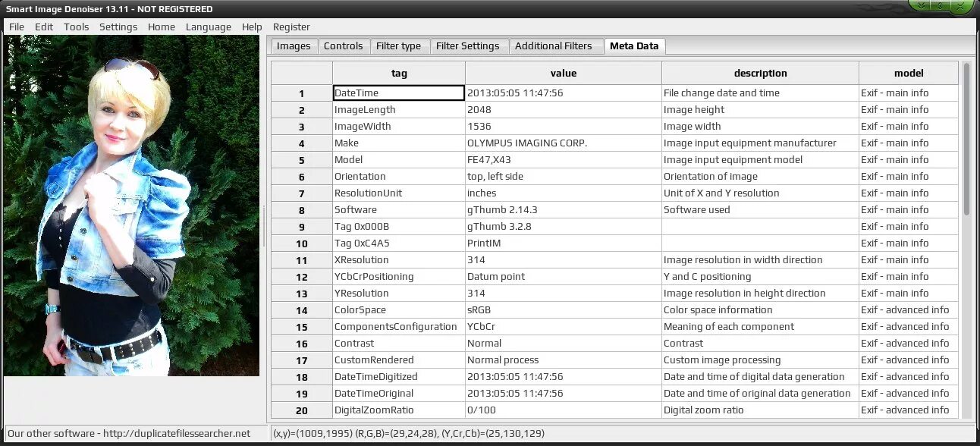This screenshot has height=446, width=980.
Task: Click the 'Custom image processing' description
Action: click(760, 360)
